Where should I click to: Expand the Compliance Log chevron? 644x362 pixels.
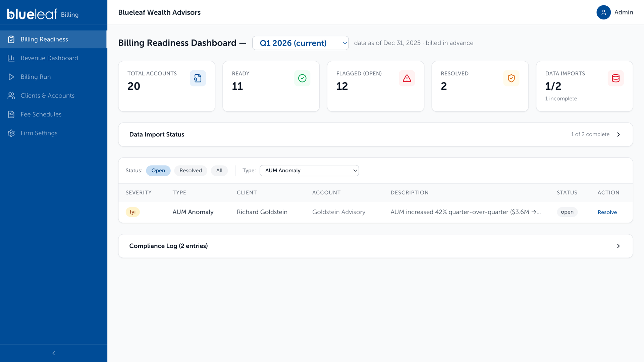pos(619,246)
